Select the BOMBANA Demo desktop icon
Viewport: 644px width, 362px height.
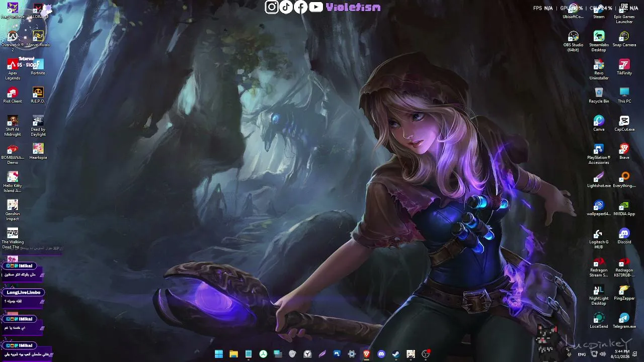point(13,154)
